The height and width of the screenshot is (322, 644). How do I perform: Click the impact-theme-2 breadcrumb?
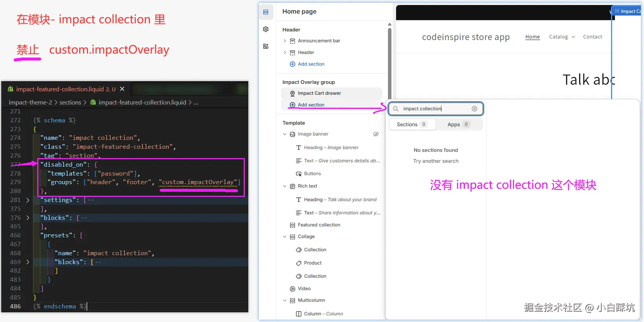[x=30, y=103]
